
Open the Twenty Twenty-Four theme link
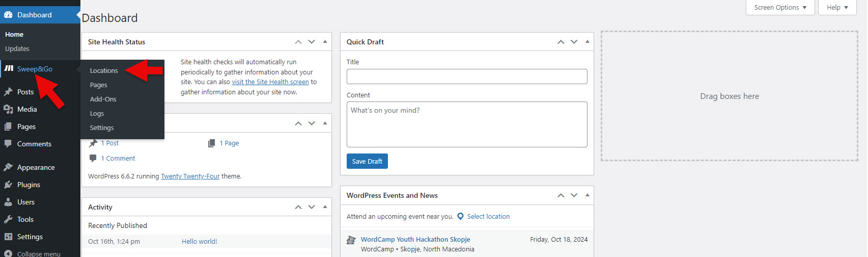tap(190, 176)
